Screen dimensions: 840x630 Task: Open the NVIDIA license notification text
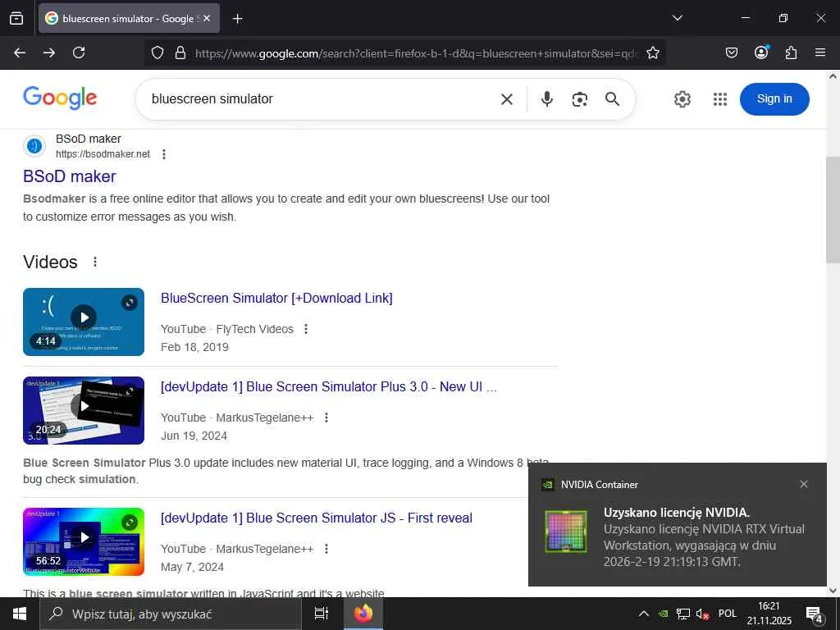point(704,537)
